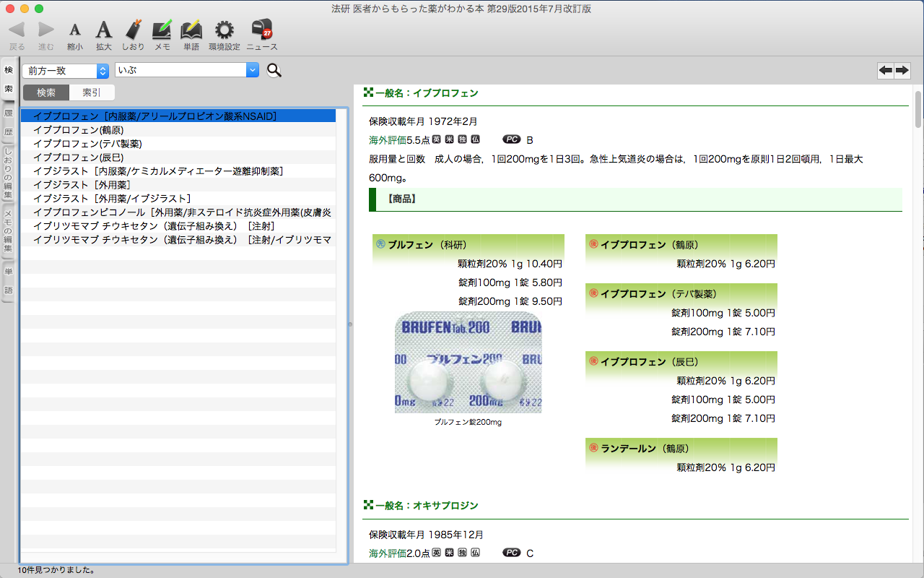The width and height of the screenshot is (924, 578).
Task: Click the 海外評価 link under イブプロフェン
Action: [388, 139]
